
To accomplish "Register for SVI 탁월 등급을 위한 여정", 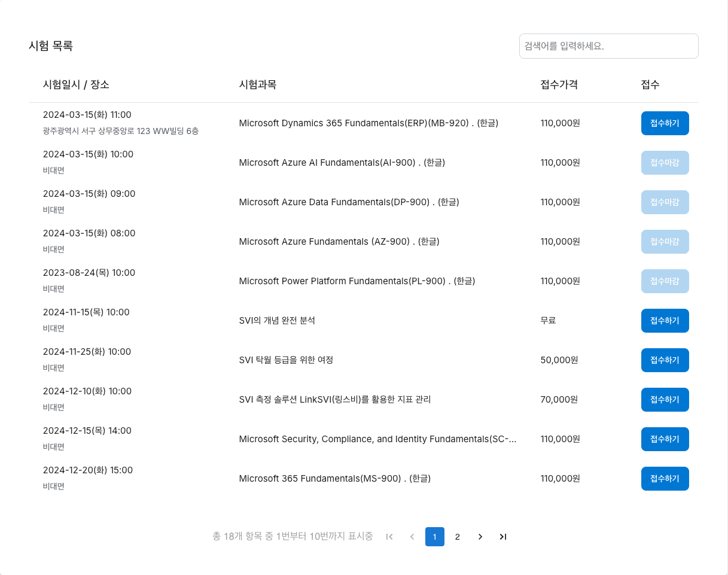I will pyautogui.click(x=665, y=360).
